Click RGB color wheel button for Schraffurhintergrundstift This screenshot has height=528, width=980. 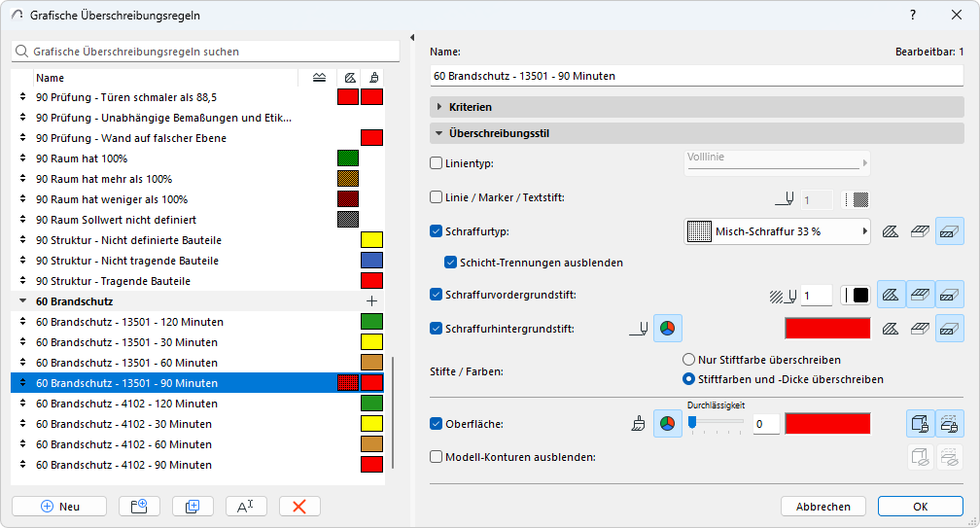point(668,329)
